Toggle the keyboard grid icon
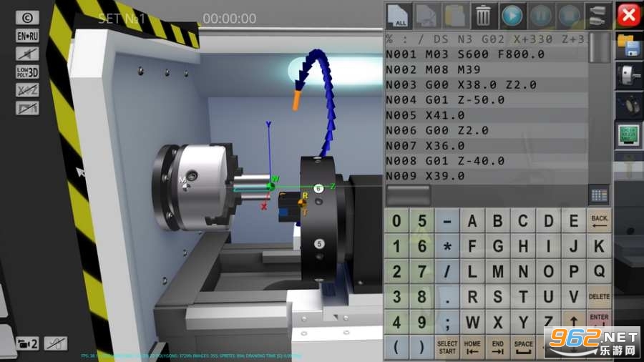Image resolution: width=644 pixels, height=362 pixels. (x=599, y=195)
